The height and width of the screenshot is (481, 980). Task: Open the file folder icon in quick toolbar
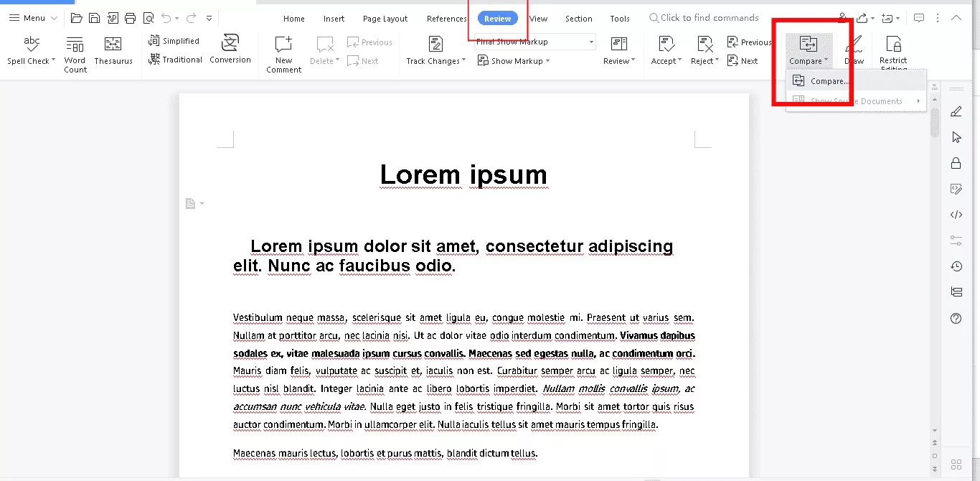click(x=77, y=18)
